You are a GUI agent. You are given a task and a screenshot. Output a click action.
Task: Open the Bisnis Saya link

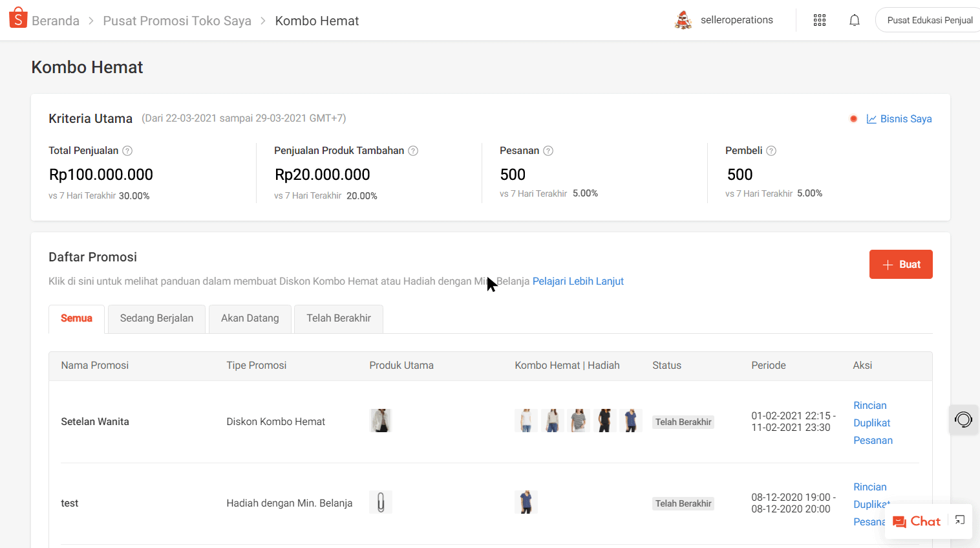(899, 119)
